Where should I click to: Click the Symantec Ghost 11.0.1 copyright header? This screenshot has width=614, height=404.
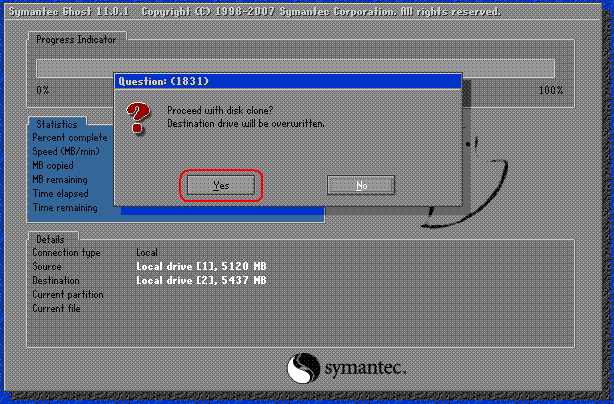point(255,11)
